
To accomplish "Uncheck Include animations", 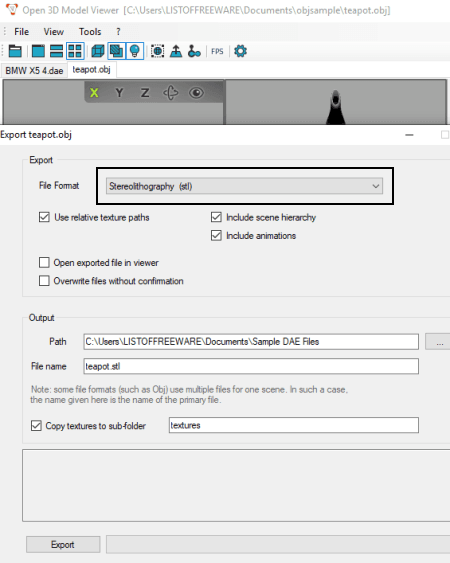I will [216, 236].
